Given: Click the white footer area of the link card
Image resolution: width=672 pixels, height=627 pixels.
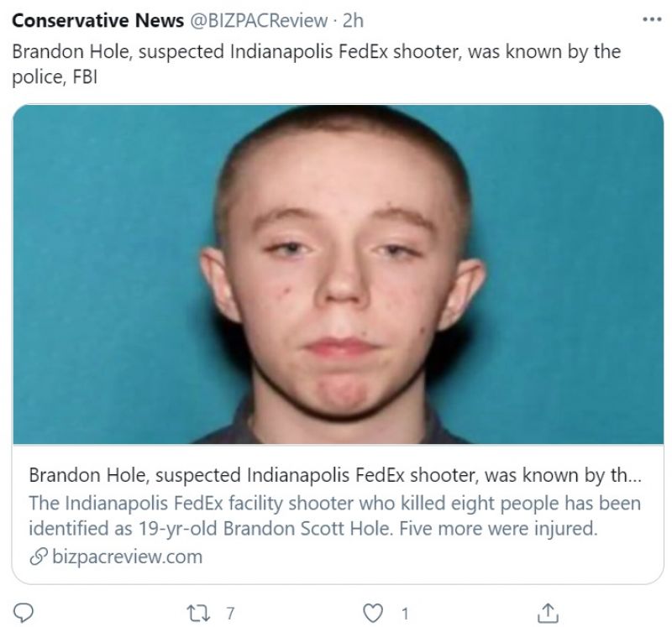Looking at the screenshot, I should tap(428, 559).
